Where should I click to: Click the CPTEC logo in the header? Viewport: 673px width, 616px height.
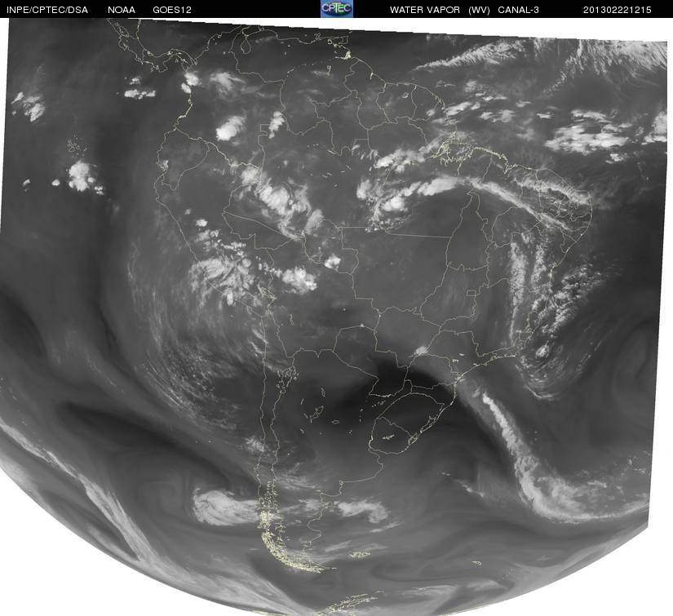click(x=337, y=9)
